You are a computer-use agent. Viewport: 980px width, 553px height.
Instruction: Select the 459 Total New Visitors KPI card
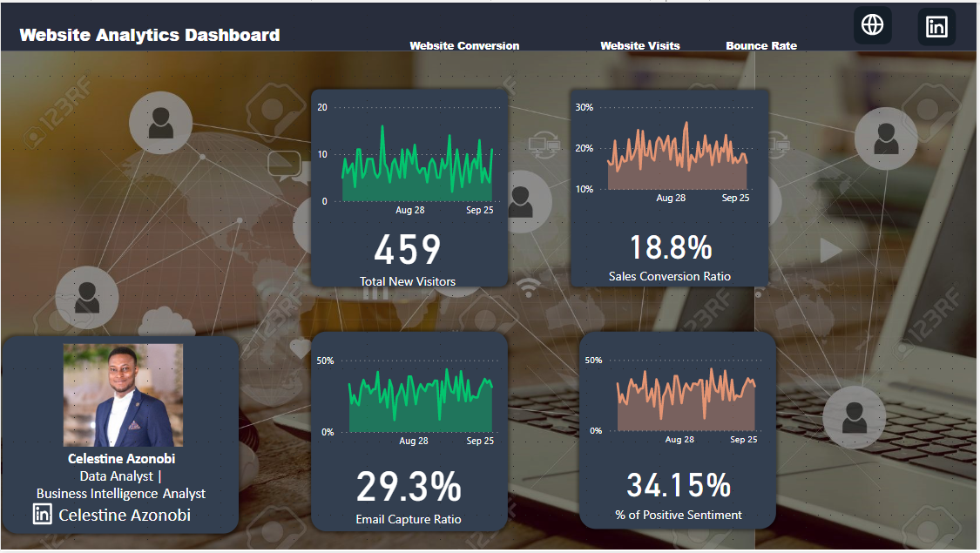(x=408, y=250)
